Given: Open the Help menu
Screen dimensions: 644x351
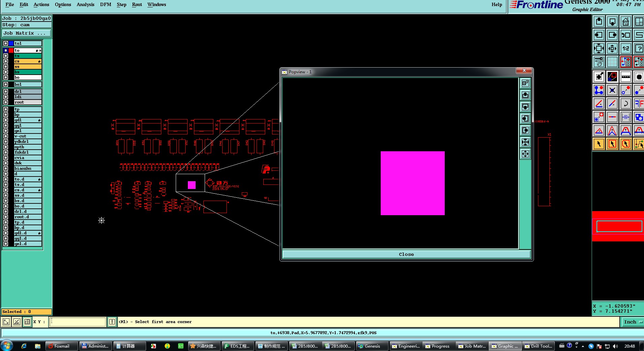Looking at the screenshot, I should [497, 4].
